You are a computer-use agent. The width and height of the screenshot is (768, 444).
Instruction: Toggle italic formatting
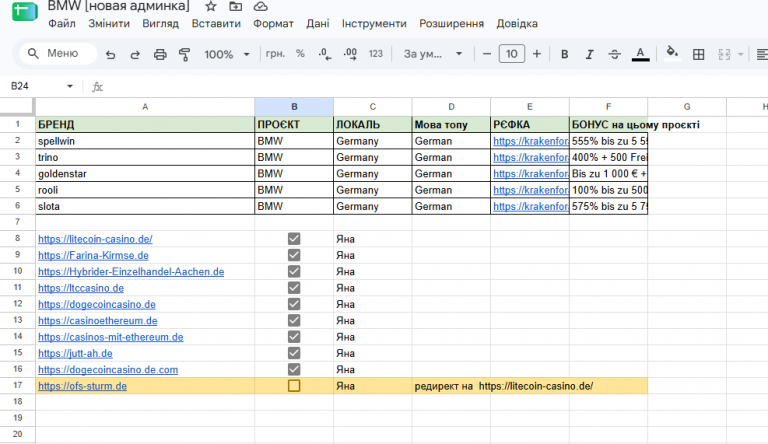point(589,54)
